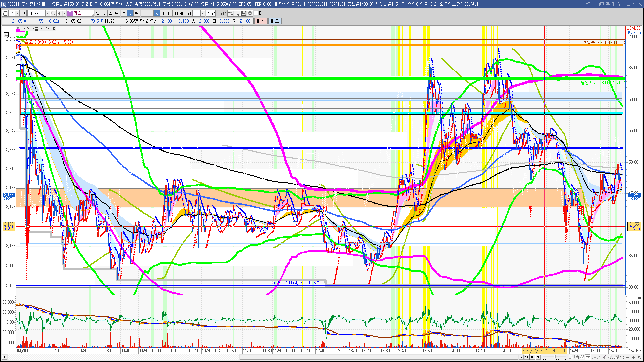
Task: Open the 주 market type dropdown arrow
Action: click(17, 13)
